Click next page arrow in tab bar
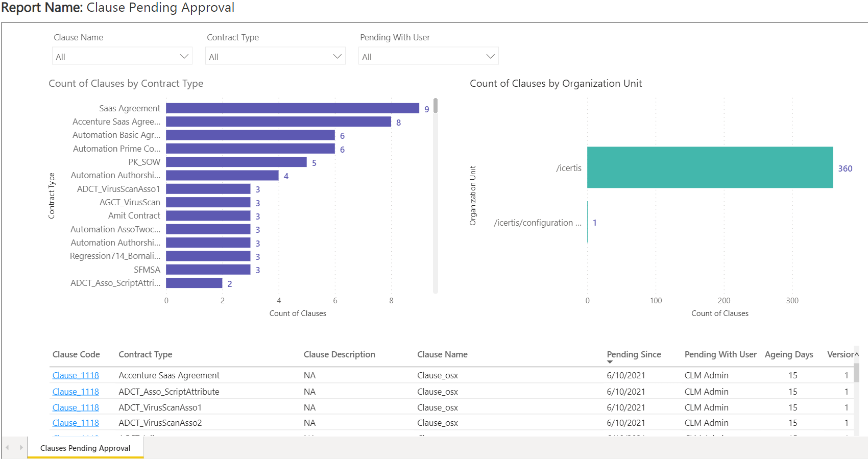 click(21, 448)
